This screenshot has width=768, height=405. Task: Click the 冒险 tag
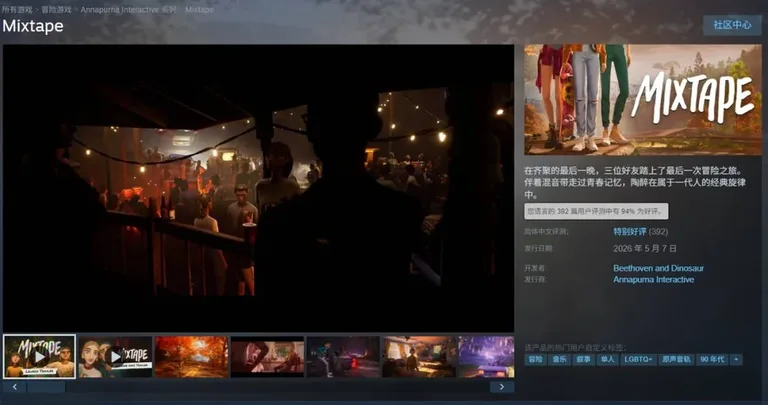pyautogui.click(x=535, y=359)
